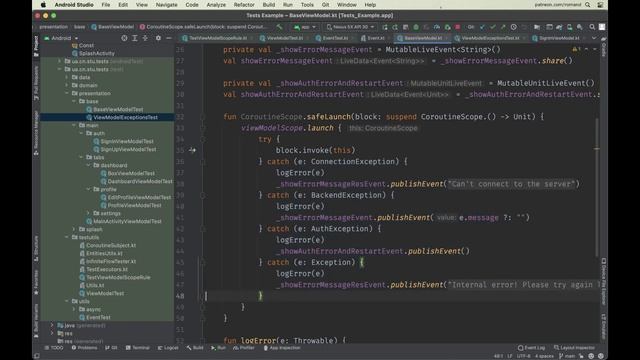Hide the Project panel with minus icon
The width and height of the screenshot is (640, 360).
pos(169,38)
